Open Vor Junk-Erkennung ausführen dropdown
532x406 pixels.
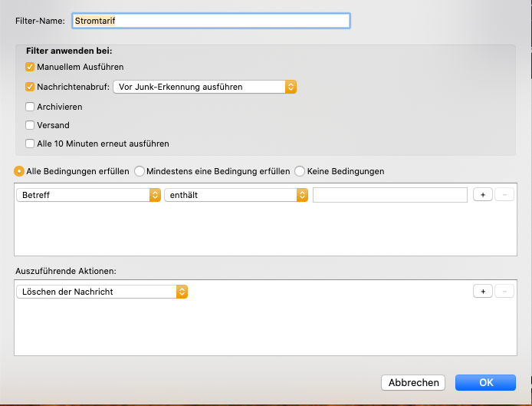(205, 87)
